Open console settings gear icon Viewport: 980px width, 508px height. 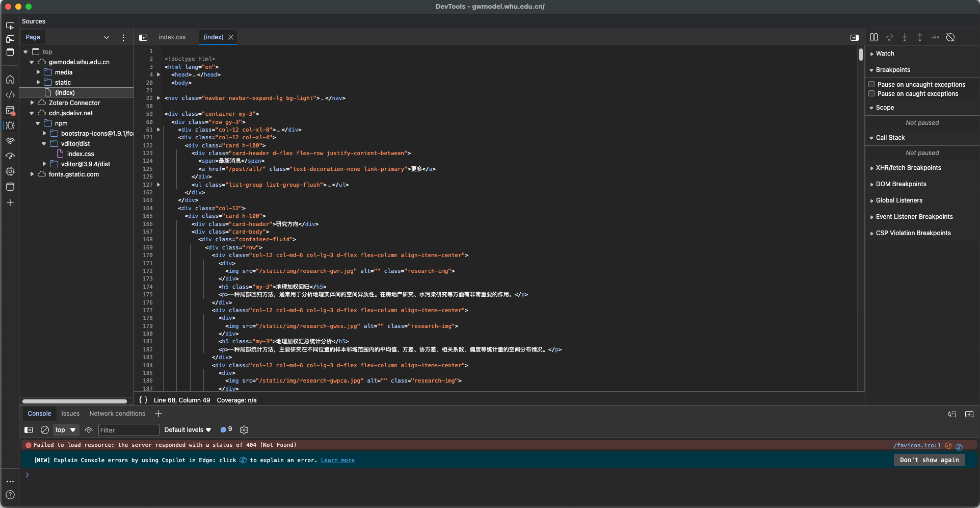pos(244,430)
